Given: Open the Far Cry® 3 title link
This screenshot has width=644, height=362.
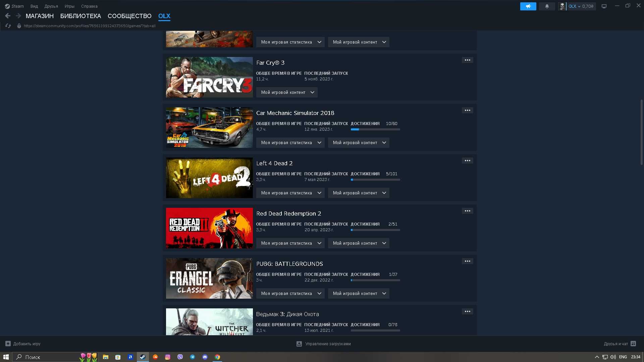Looking at the screenshot, I should coord(270,63).
